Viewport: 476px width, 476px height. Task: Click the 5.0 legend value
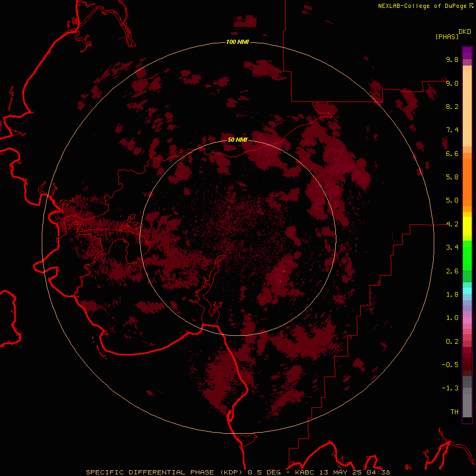point(452,200)
